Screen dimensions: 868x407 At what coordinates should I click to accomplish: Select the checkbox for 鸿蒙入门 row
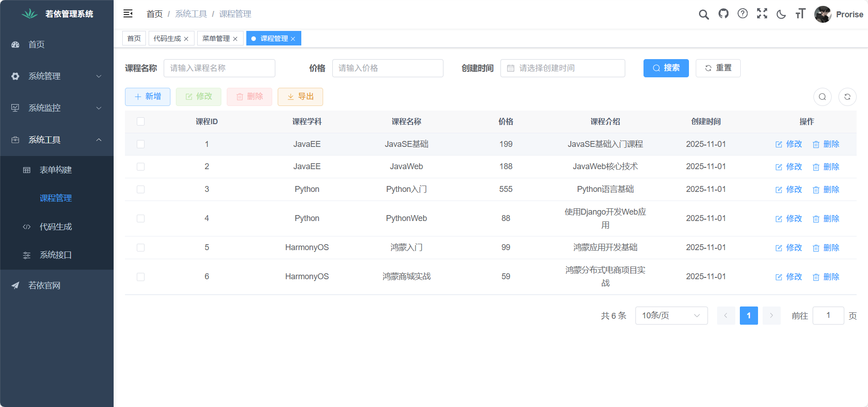[140, 248]
